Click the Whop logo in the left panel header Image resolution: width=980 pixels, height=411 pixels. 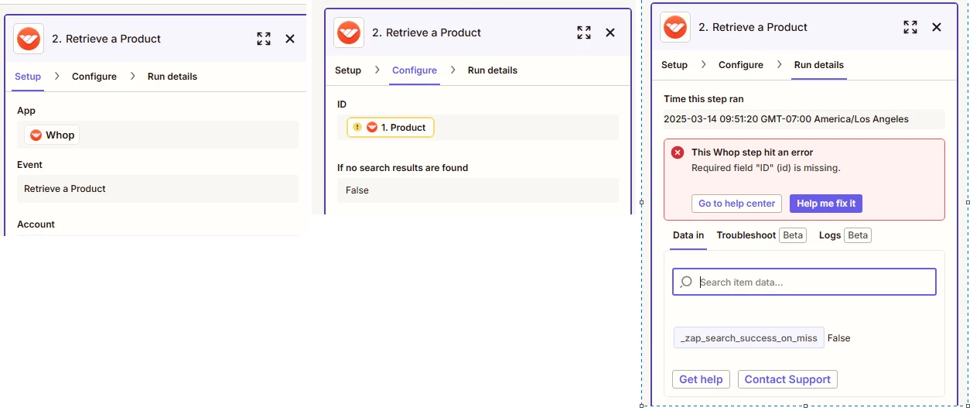29,39
